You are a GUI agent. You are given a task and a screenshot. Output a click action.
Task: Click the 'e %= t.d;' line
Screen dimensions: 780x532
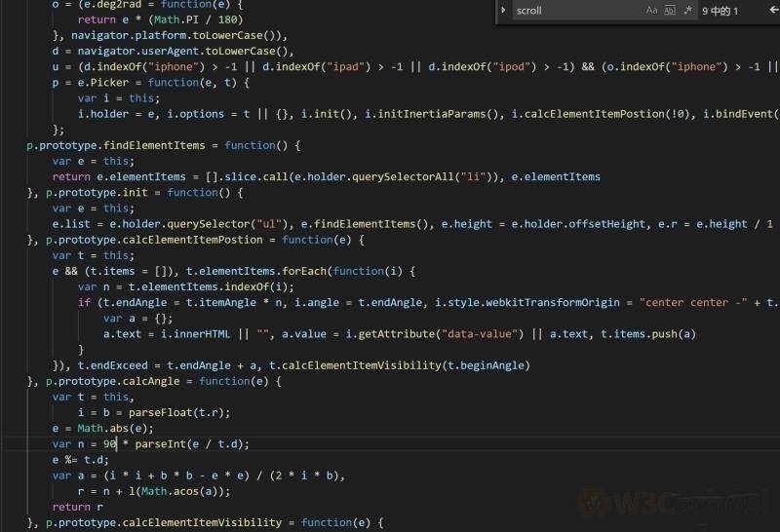click(80, 460)
